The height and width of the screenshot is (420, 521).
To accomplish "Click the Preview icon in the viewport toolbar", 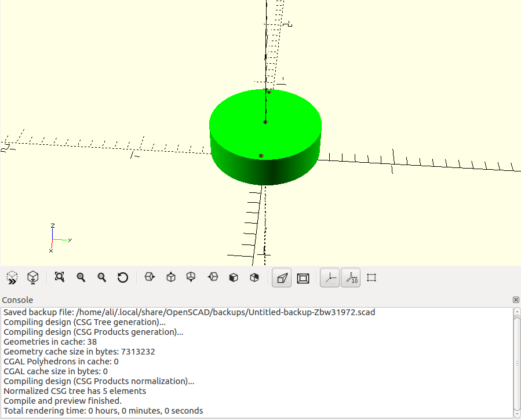I will 12,277.
